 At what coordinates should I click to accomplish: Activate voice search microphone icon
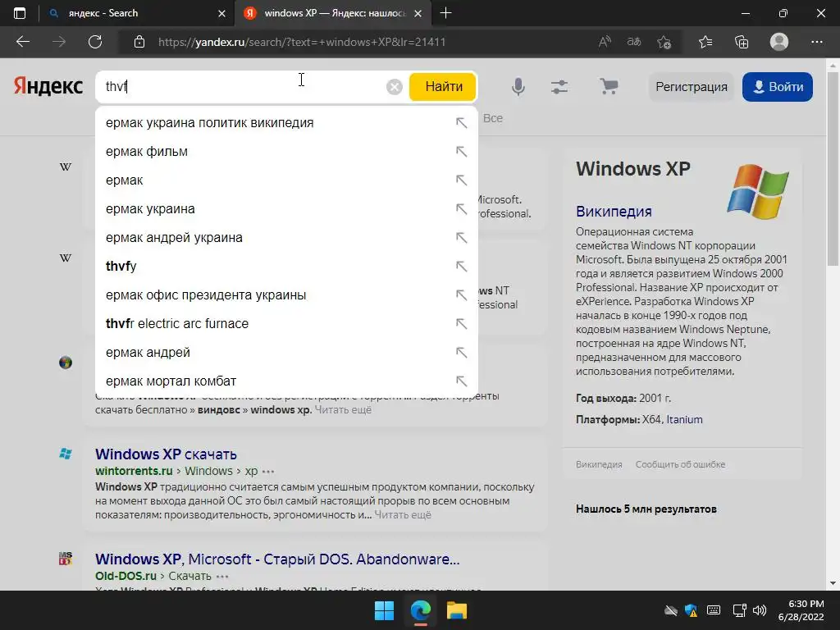518,87
